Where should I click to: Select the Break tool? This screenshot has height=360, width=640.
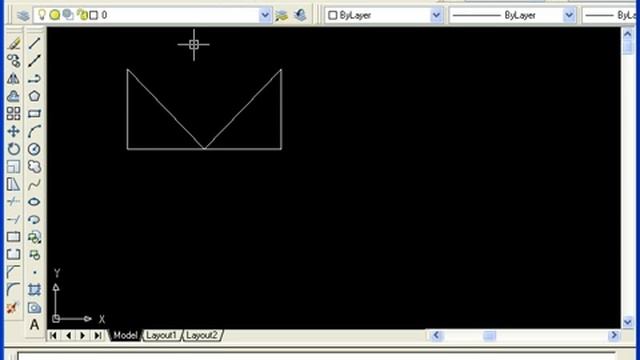(x=13, y=254)
